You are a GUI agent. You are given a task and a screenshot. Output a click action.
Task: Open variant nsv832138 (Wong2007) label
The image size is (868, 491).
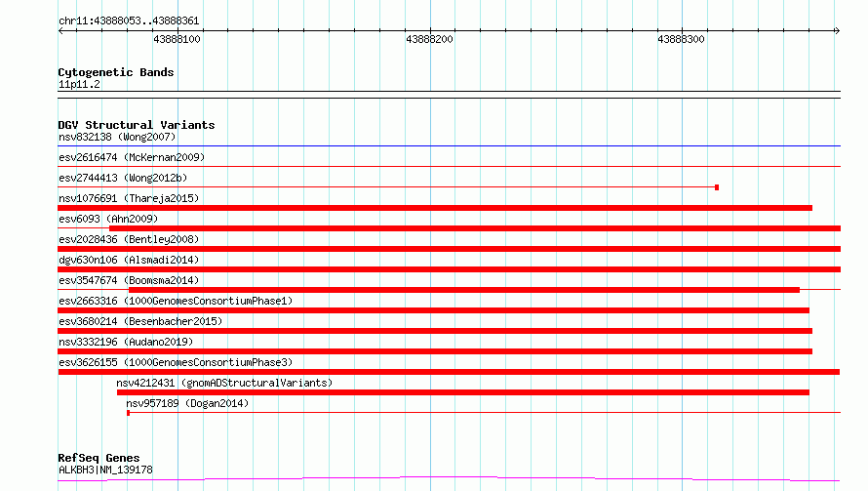pos(117,137)
